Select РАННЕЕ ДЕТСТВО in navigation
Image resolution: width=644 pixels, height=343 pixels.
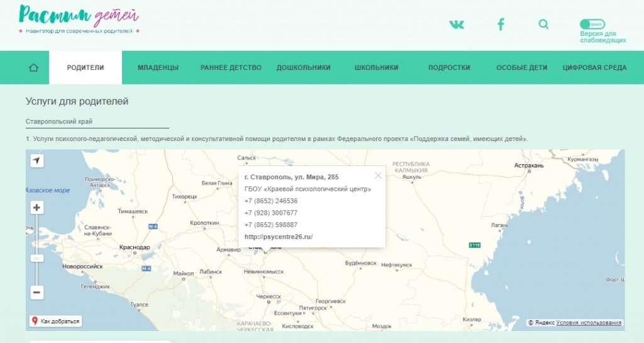tap(231, 68)
